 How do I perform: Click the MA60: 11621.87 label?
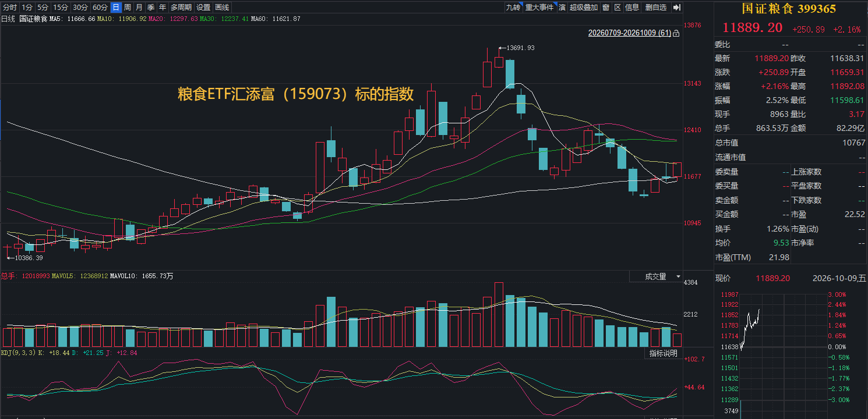[x=276, y=19]
